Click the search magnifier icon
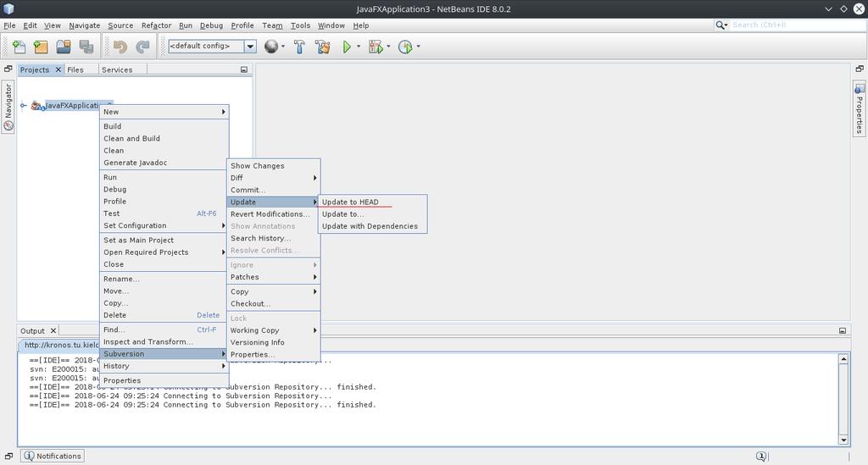 coord(720,25)
